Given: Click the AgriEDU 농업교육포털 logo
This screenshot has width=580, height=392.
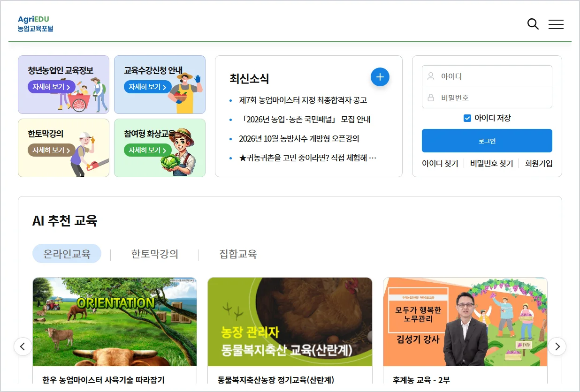Looking at the screenshot, I should (36, 24).
